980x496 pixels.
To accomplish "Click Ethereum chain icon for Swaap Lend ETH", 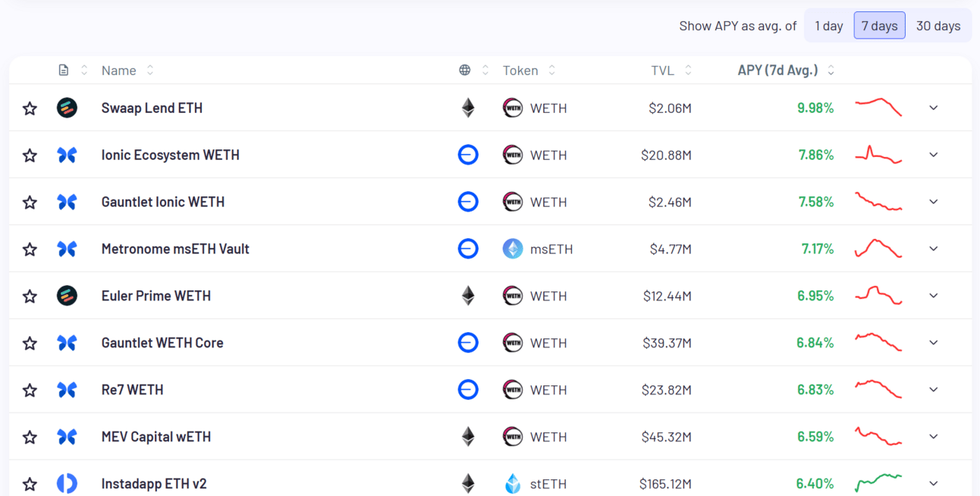I will coord(468,108).
